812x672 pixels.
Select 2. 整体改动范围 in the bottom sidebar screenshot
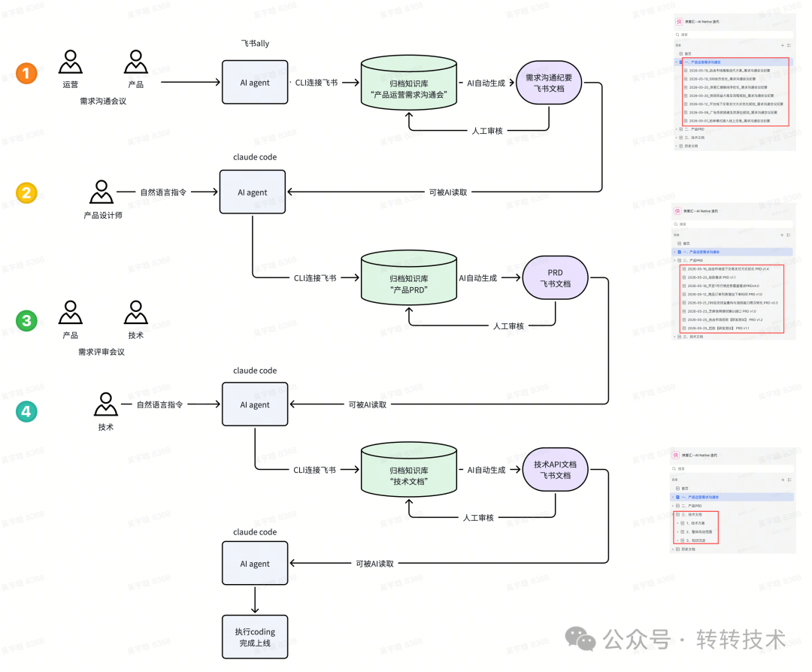(698, 531)
